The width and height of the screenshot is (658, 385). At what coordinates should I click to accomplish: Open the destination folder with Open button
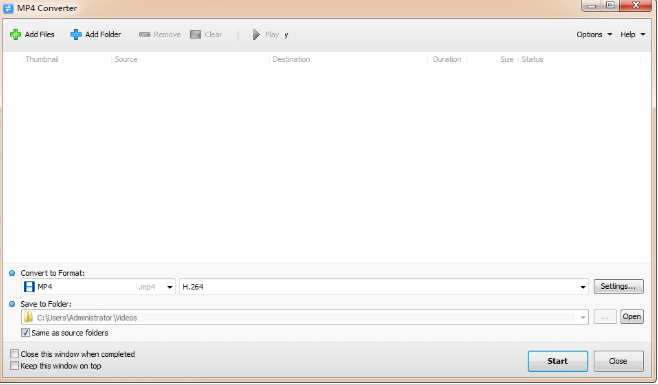632,317
